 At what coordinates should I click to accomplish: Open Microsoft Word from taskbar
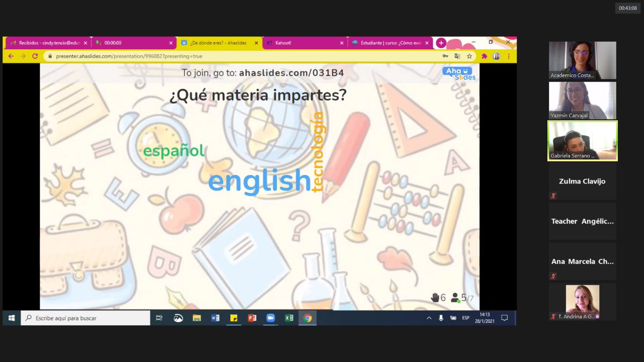(215, 318)
